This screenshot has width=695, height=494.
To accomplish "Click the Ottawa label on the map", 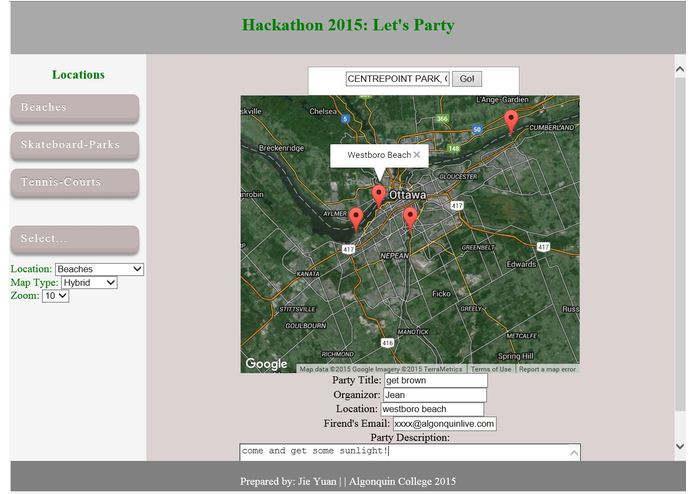I will pos(407,195).
